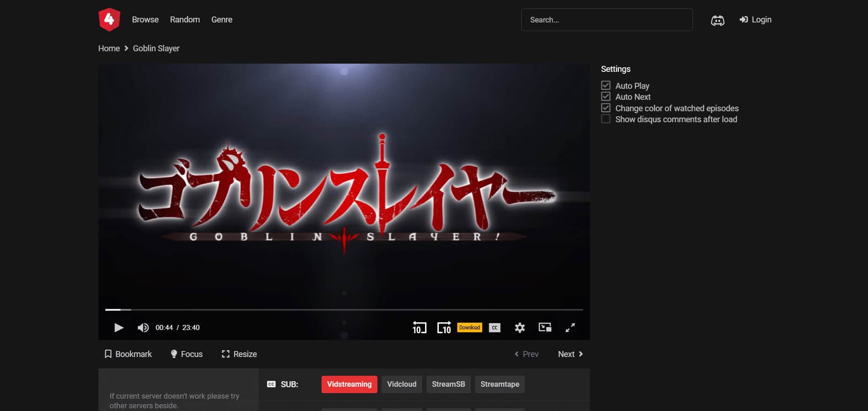This screenshot has width=868, height=411.
Task: Enable Show disqus comments after load
Action: coord(606,119)
